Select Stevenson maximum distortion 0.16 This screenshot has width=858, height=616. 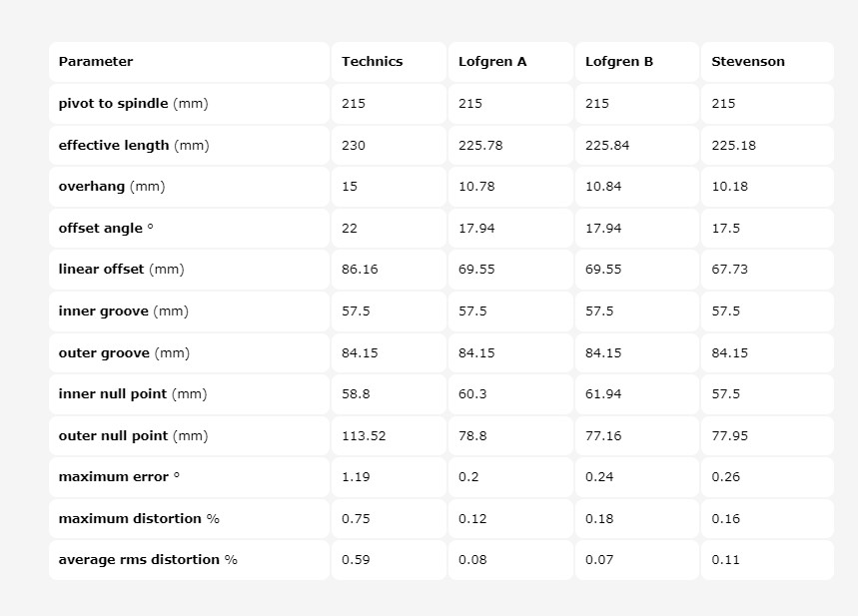(x=725, y=518)
